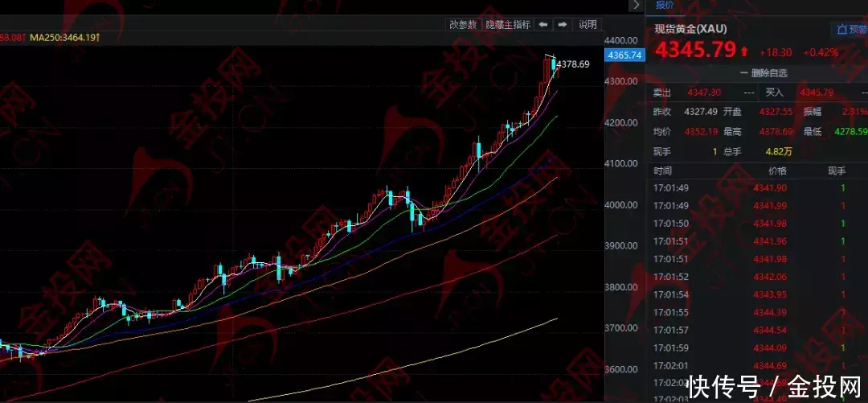Toggle 隐藏主指标 to hide main indicator

(x=508, y=25)
